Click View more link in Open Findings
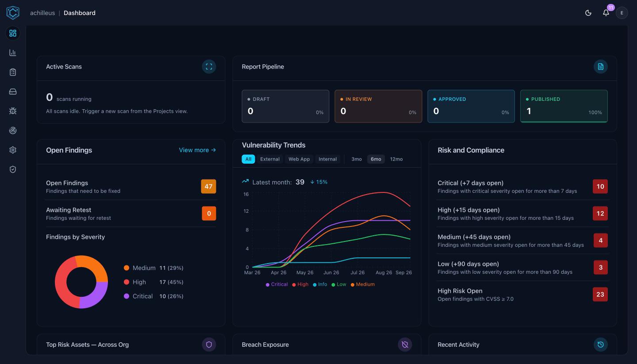The image size is (637, 364). pyautogui.click(x=197, y=150)
